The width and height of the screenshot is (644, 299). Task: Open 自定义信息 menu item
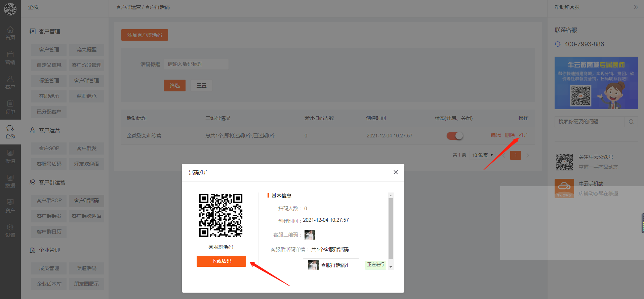[49, 65]
